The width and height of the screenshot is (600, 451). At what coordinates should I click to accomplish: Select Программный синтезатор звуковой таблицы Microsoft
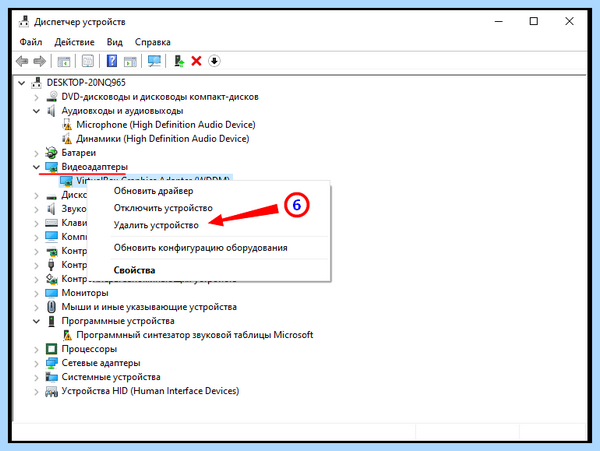[194, 335]
